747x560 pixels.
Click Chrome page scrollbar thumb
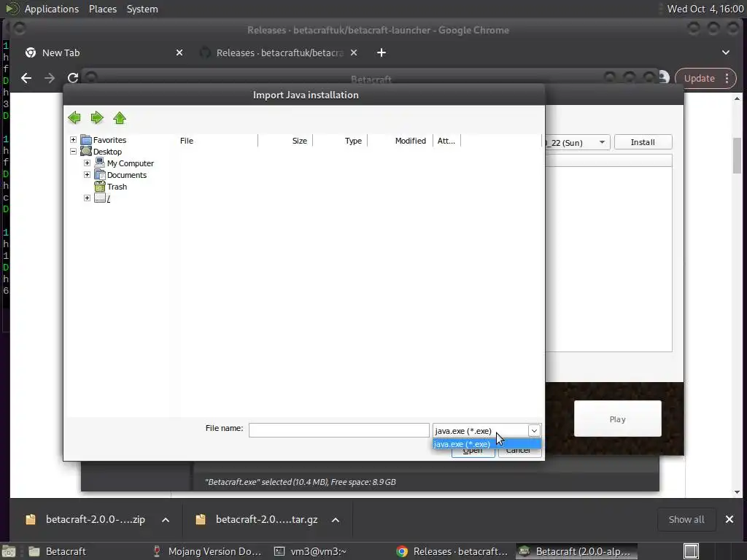tap(737, 155)
